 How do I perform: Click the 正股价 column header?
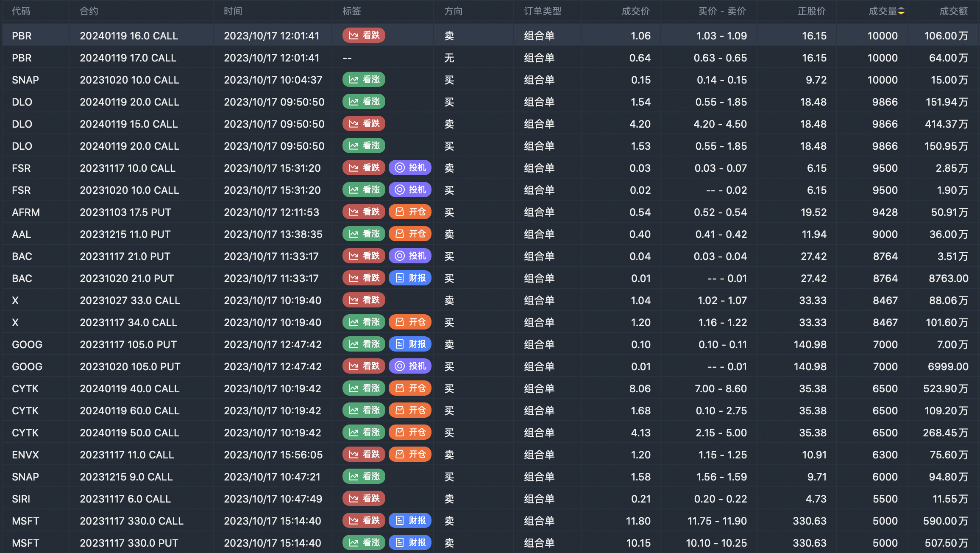pos(812,11)
